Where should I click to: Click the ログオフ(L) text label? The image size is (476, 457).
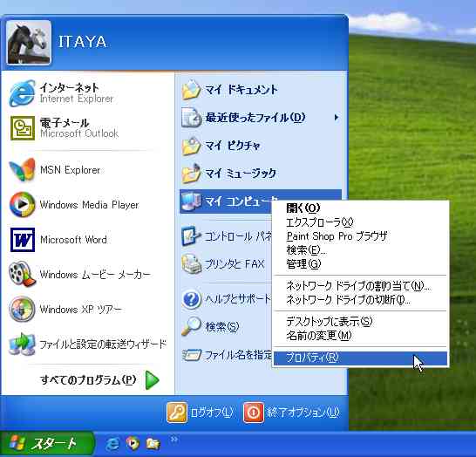212,412
